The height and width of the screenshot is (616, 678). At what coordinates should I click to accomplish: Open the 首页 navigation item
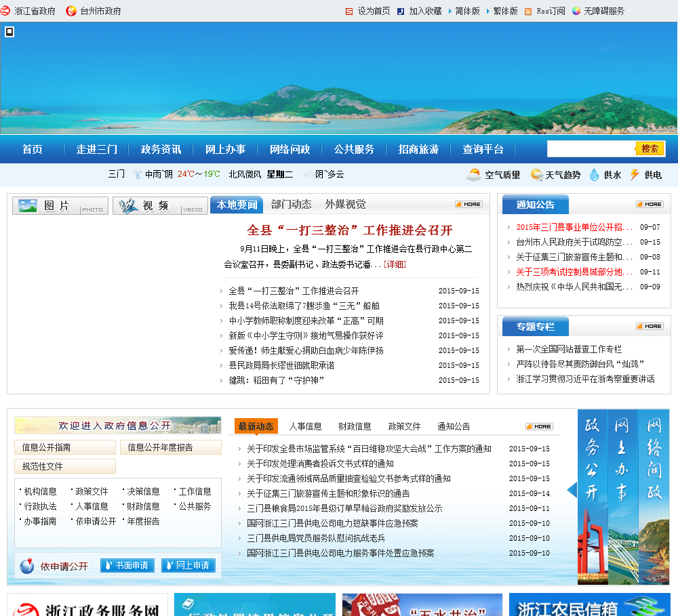[33, 149]
